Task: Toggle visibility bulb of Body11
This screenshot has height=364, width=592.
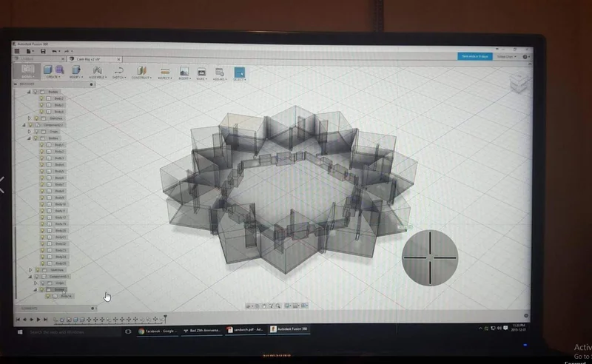Action: pos(43,211)
